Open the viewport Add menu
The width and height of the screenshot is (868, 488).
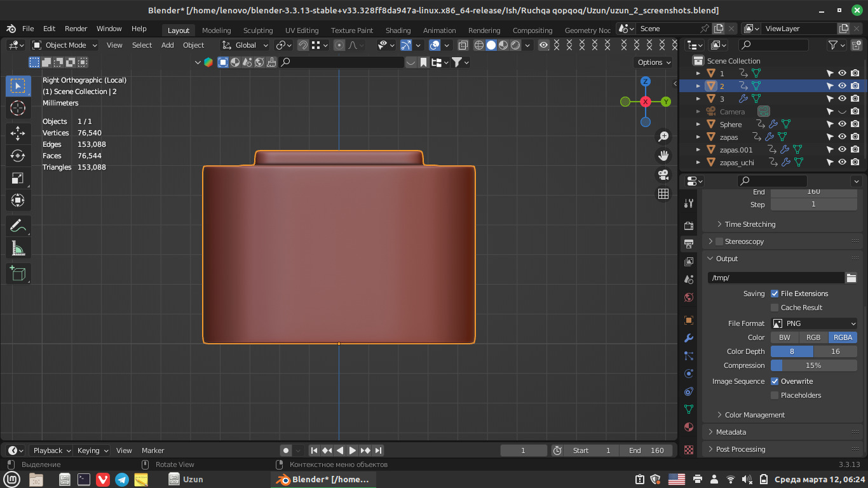tap(167, 45)
